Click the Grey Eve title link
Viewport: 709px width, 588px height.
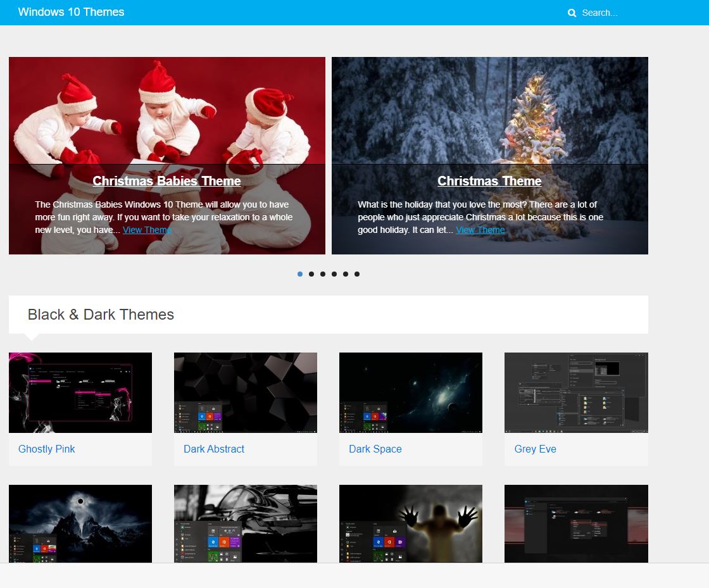(x=536, y=449)
